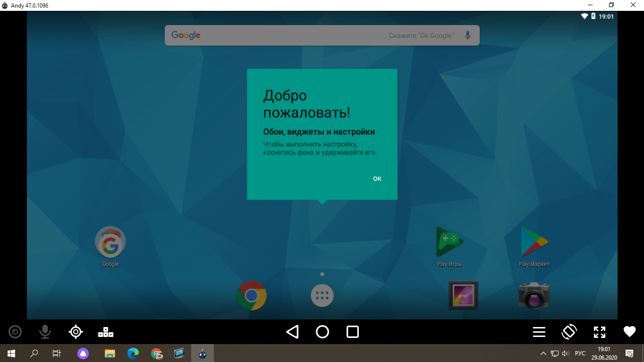Open the multicolor Chrome-like icon in Windows taskbar
The height and width of the screenshot is (362, 644).
click(156, 353)
